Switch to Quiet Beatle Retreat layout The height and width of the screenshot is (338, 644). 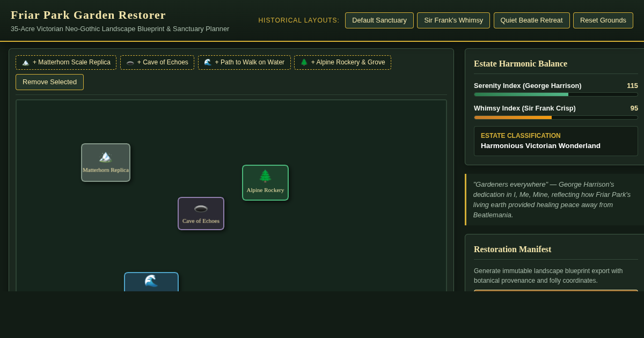tap(531, 20)
